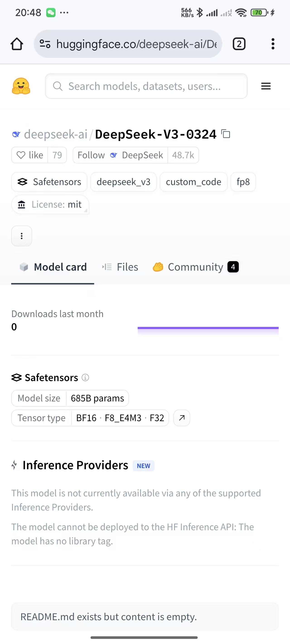This screenshot has height=644, width=290.
Task: Tap the battery indicator in status bar
Action: [x=259, y=12]
